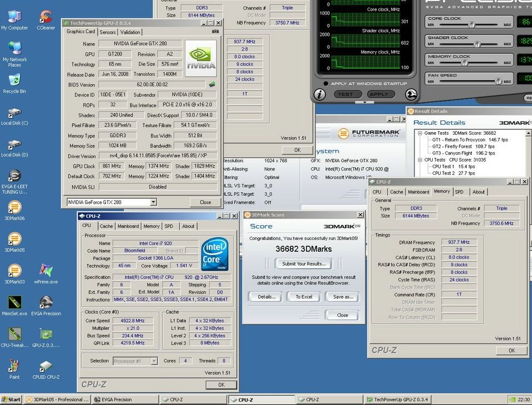Open Mainboard tab in front CPU-Z window
Screen dimensions: 532x405
(128, 226)
